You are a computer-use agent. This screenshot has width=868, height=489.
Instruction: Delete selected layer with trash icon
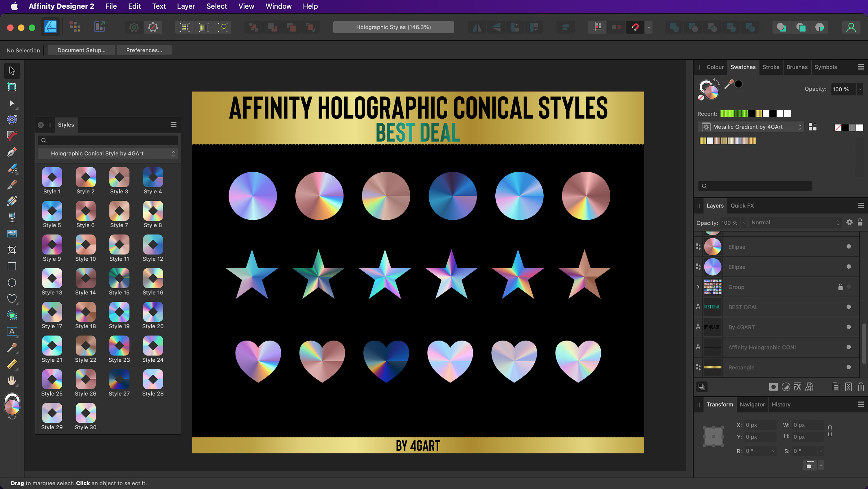tap(861, 387)
